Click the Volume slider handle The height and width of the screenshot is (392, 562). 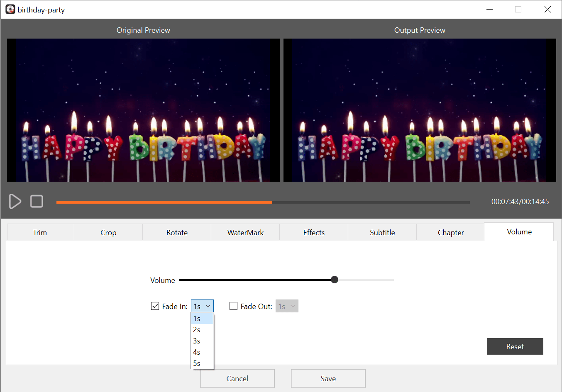point(335,280)
